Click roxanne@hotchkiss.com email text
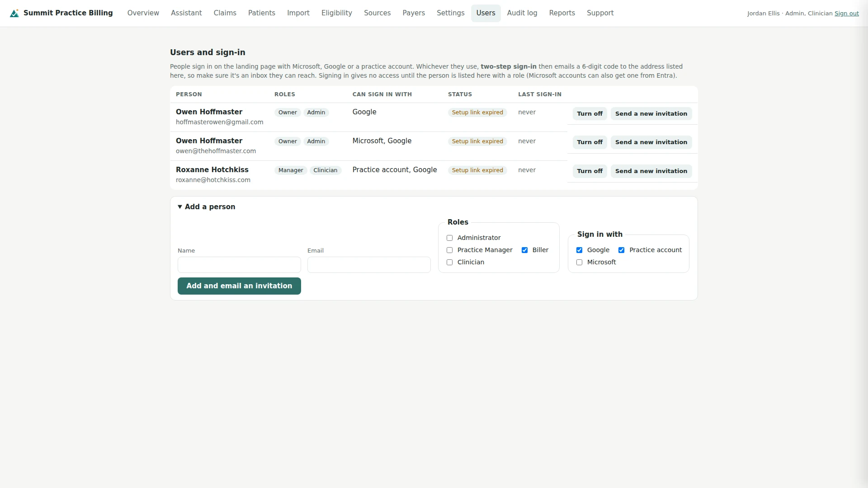Viewport: 868px width, 488px height. coord(213,180)
